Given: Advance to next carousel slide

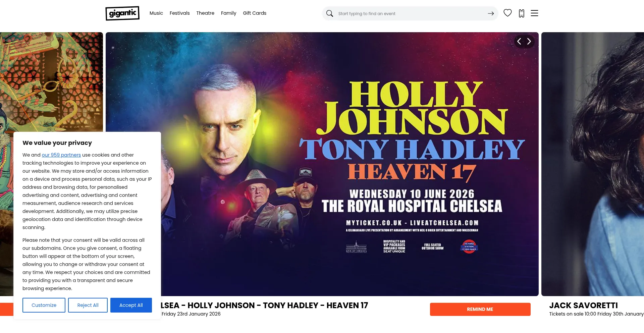Looking at the screenshot, I should 529,41.
